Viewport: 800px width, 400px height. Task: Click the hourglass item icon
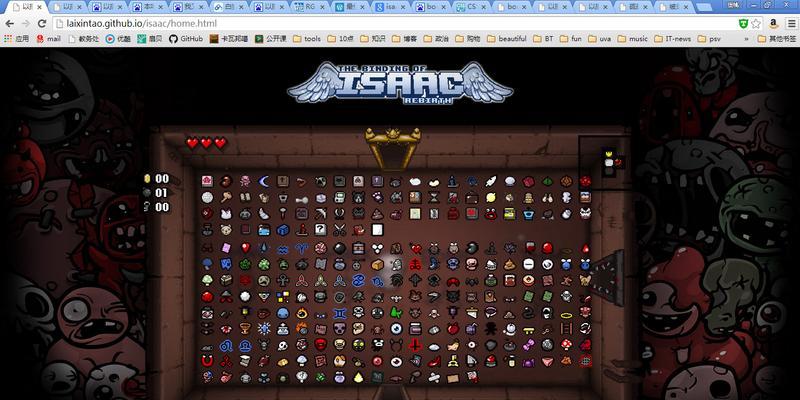pos(434,197)
